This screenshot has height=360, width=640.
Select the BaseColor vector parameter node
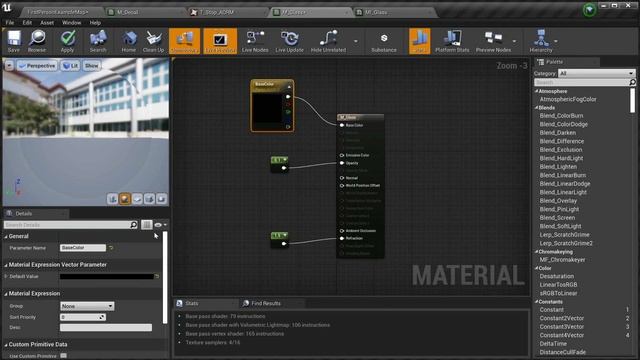[272, 105]
